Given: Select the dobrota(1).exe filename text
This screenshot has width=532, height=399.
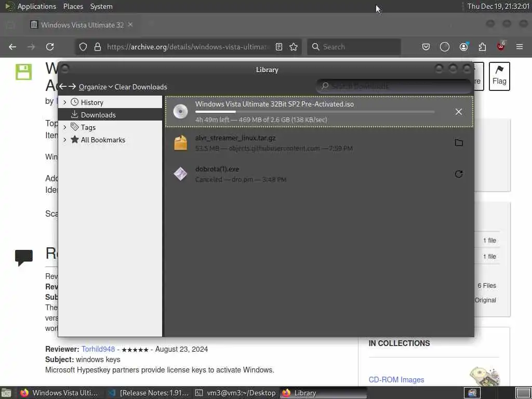Looking at the screenshot, I should 217,169.
